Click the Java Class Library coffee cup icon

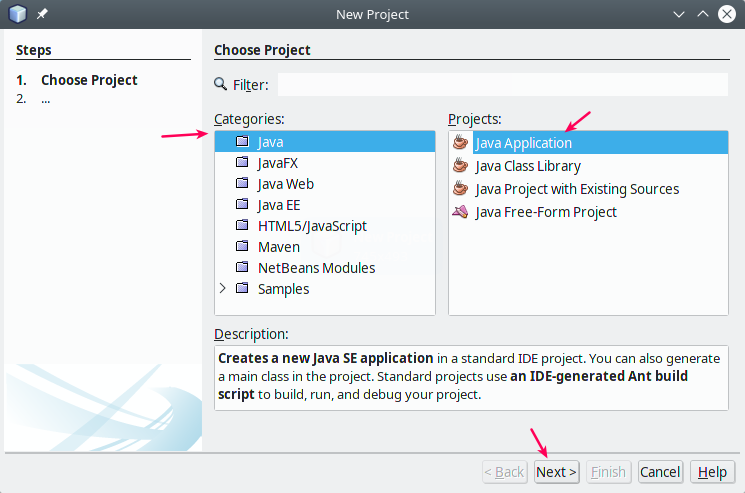click(x=460, y=165)
